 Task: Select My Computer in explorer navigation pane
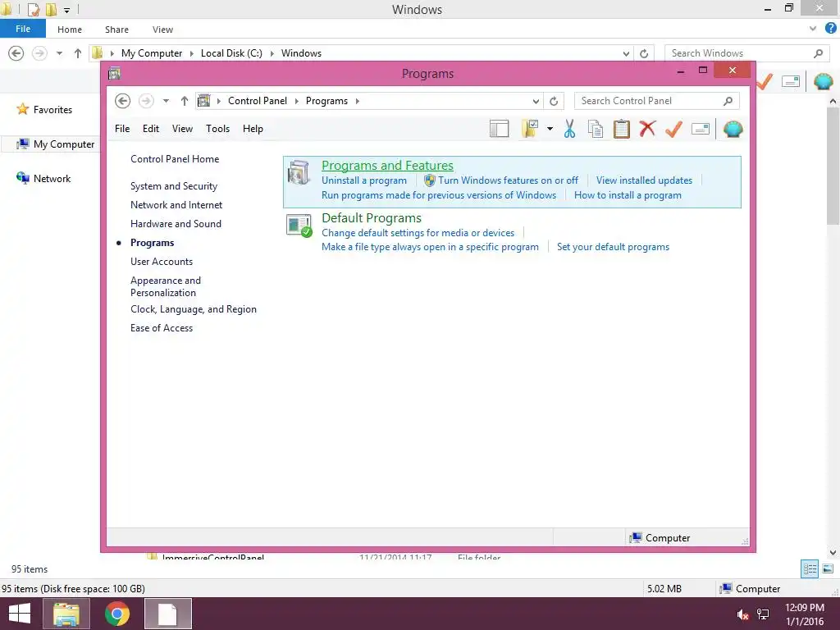coord(64,144)
